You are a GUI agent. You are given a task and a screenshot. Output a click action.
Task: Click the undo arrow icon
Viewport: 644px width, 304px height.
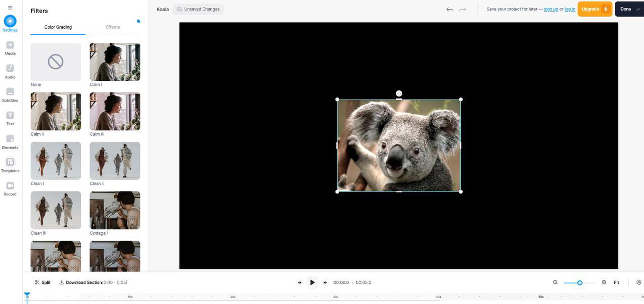pyautogui.click(x=450, y=9)
